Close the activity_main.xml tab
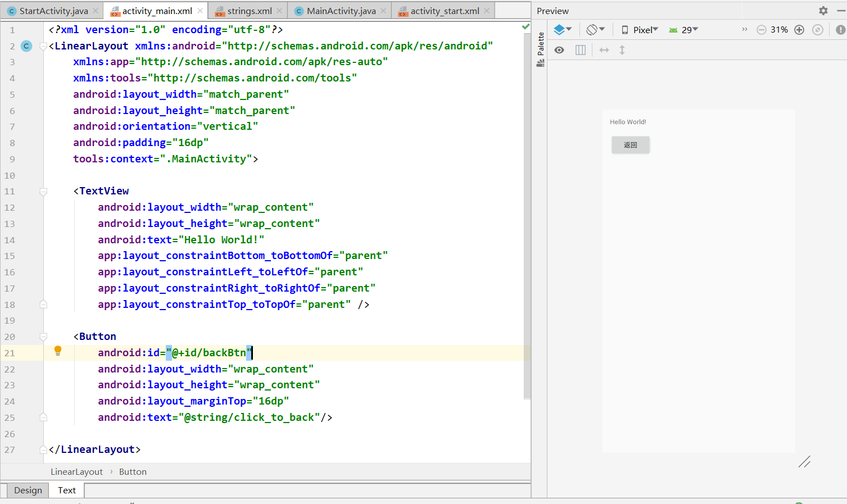Viewport: 847px width, 504px height. (200, 11)
